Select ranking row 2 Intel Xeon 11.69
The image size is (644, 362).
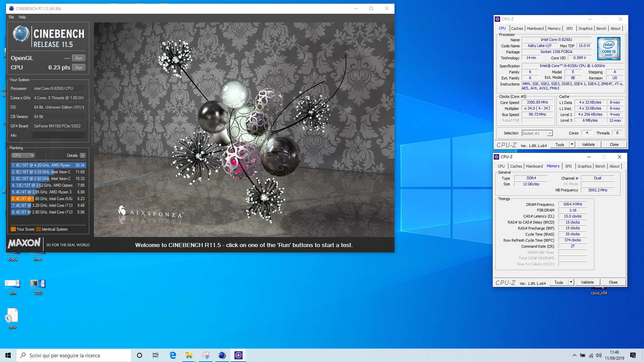tap(48, 172)
